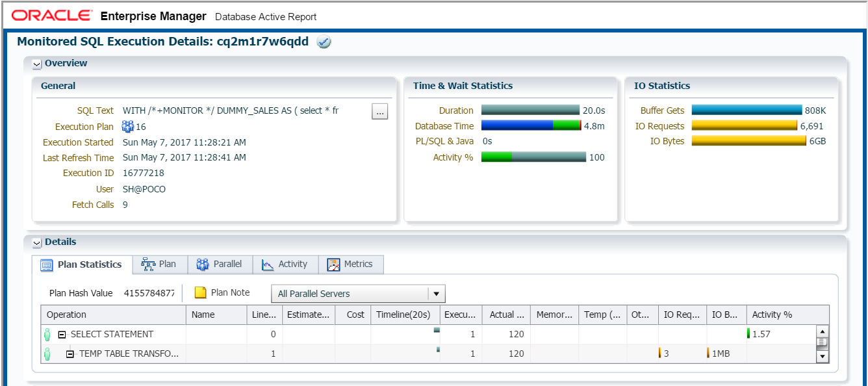Viewport: 868px width, 386px height.
Task: Click execution started time '11:28:21 AM'
Action: pyautogui.click(x=221, y=142)
